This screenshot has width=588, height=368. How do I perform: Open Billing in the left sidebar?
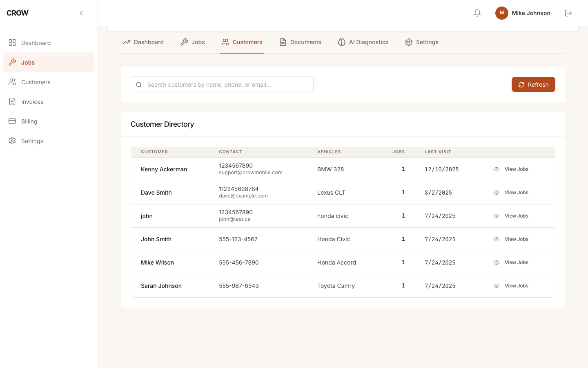coord(49,121)
